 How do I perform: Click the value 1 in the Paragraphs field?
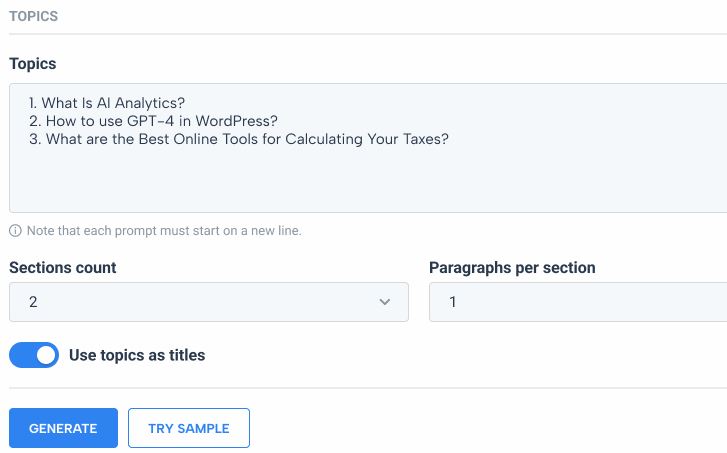[453, 302]
